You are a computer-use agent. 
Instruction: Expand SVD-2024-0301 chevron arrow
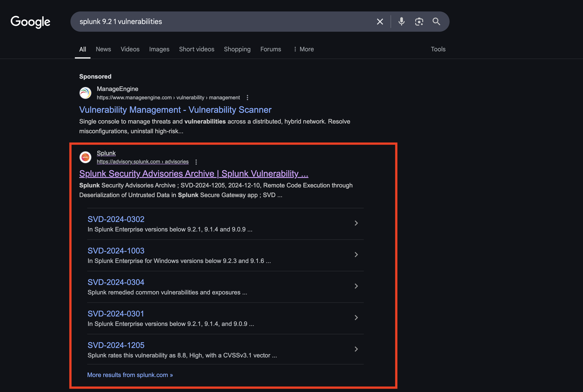(x=356, y=318)
